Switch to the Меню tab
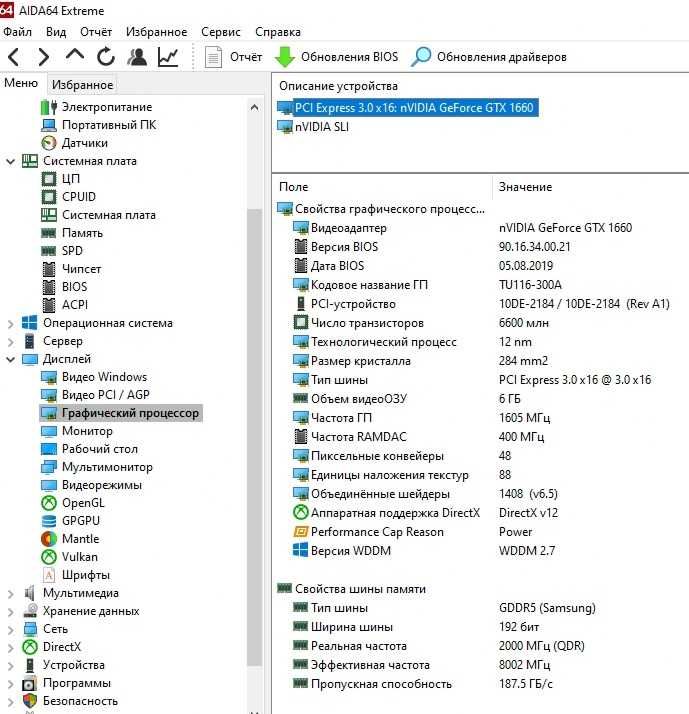The image size is (689, 714). click(x=21, y=83)
